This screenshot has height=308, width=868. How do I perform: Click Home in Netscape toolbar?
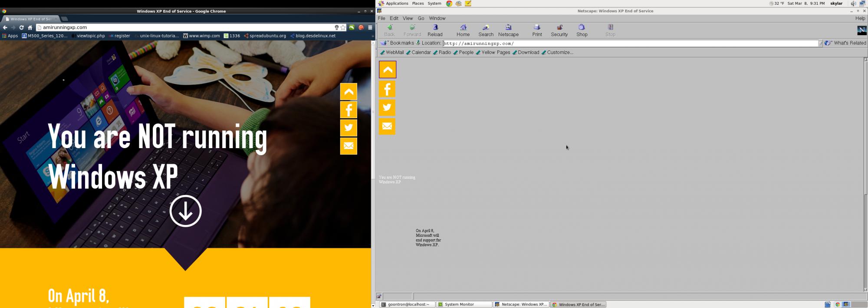tap(463, 30)
